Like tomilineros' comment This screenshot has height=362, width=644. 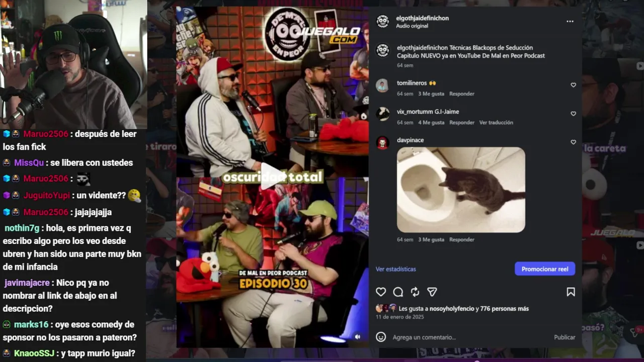click(573, 85)
